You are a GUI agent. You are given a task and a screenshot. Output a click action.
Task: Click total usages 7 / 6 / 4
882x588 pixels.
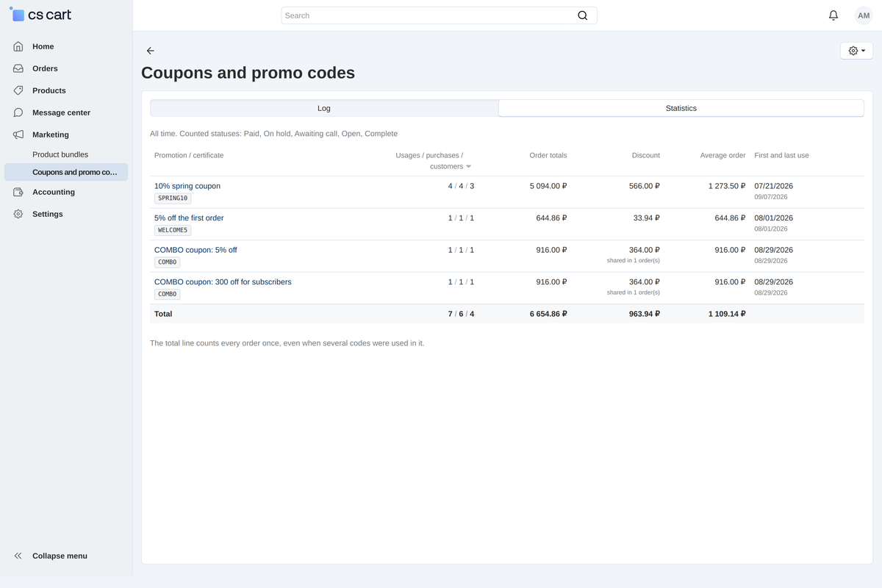[461, 314]
